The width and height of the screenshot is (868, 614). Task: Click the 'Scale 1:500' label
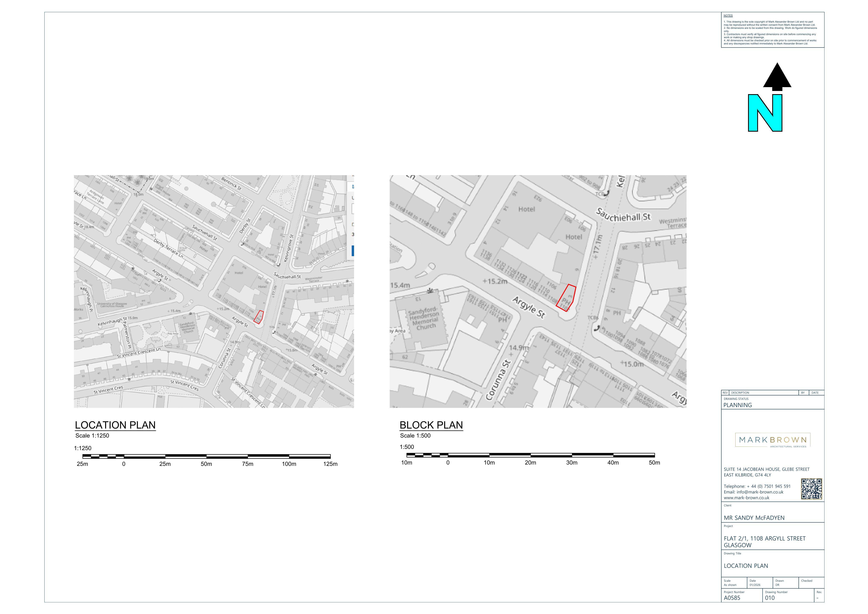415,435
